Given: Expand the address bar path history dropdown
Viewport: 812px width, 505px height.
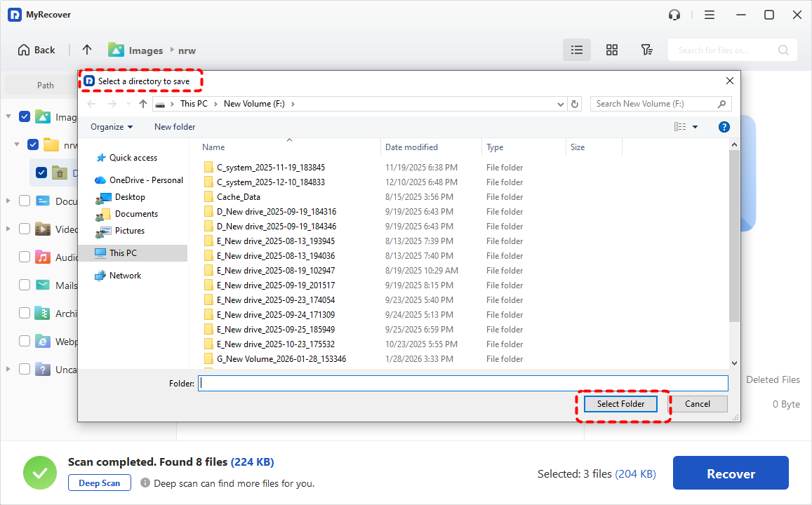Looking at the screenshot, I should pos(560,104).
